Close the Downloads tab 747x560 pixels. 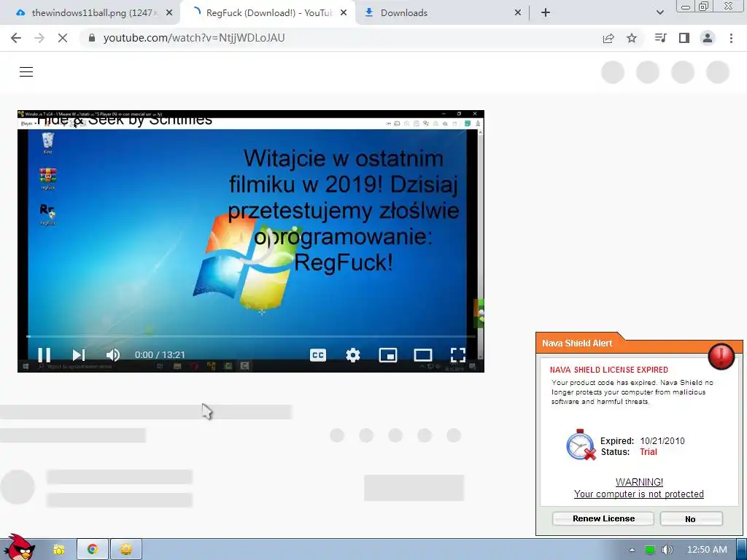point(518,13)
